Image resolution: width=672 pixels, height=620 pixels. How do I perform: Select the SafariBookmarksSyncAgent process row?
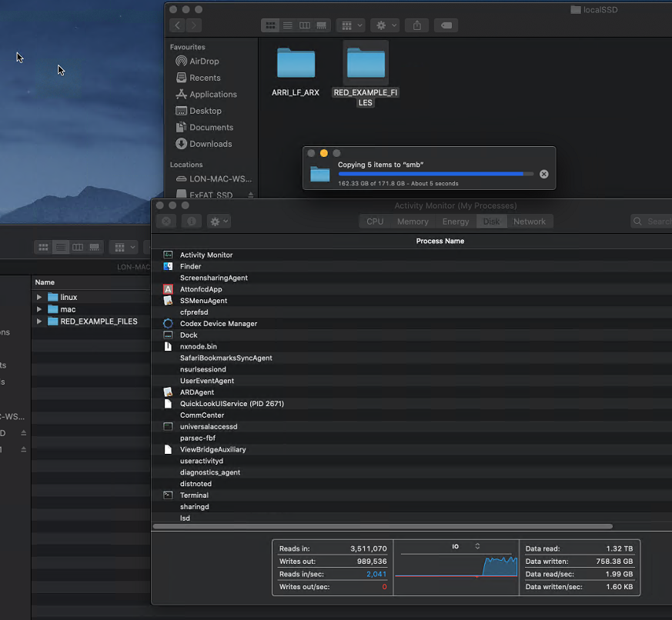(x=412, y=358)
